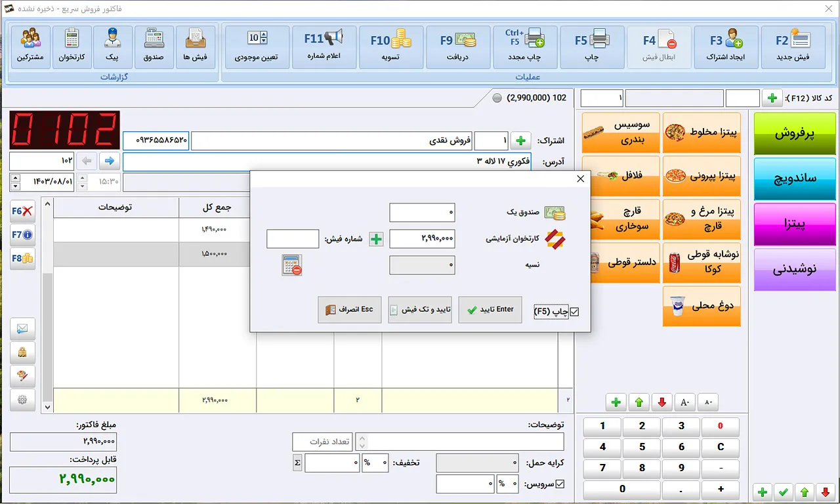This screenshot has height=504, width=840.
Task: Click the card reader amount input field
Action: coord(422,239)
